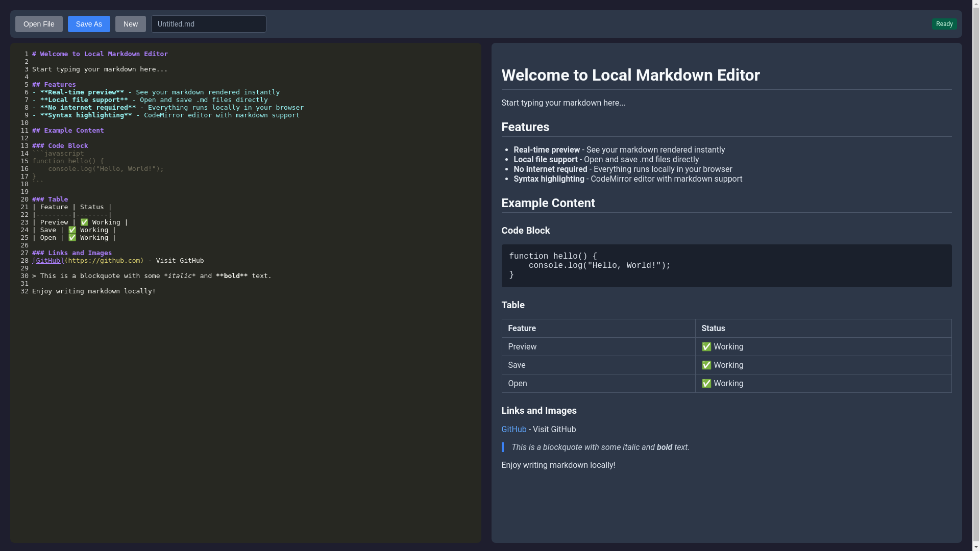The height and width of the screenshot is (551, 980).
Task: Click the Save As button
Action: tap(89, 24)
